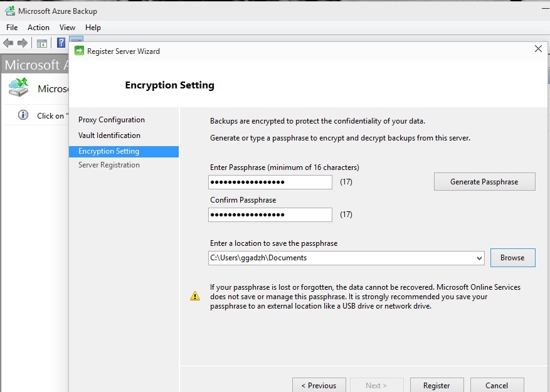
Task: Click the blue Help question mark icon
Action: [x=61, y=43]
